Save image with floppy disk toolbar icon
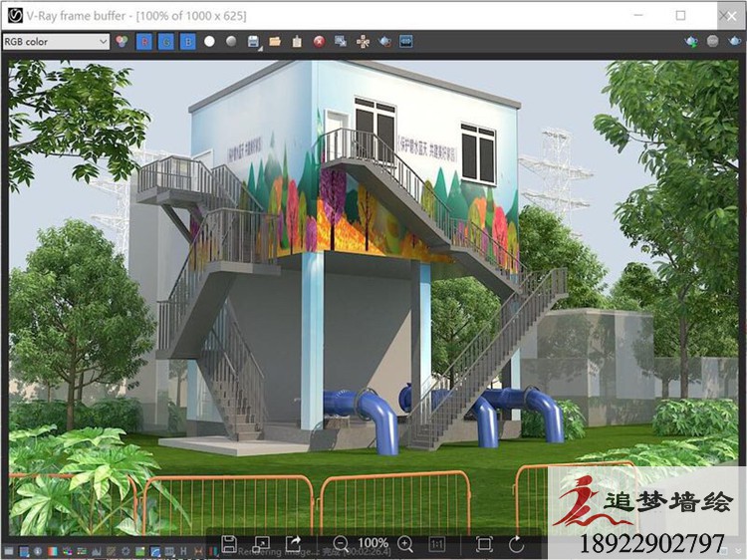747x560 pixels. click(x=253, y=42)
